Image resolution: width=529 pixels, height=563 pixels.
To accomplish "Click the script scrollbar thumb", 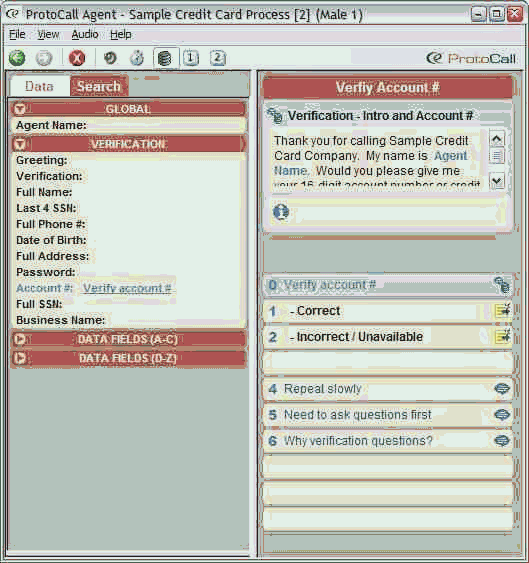I will [x=497, y=156].
